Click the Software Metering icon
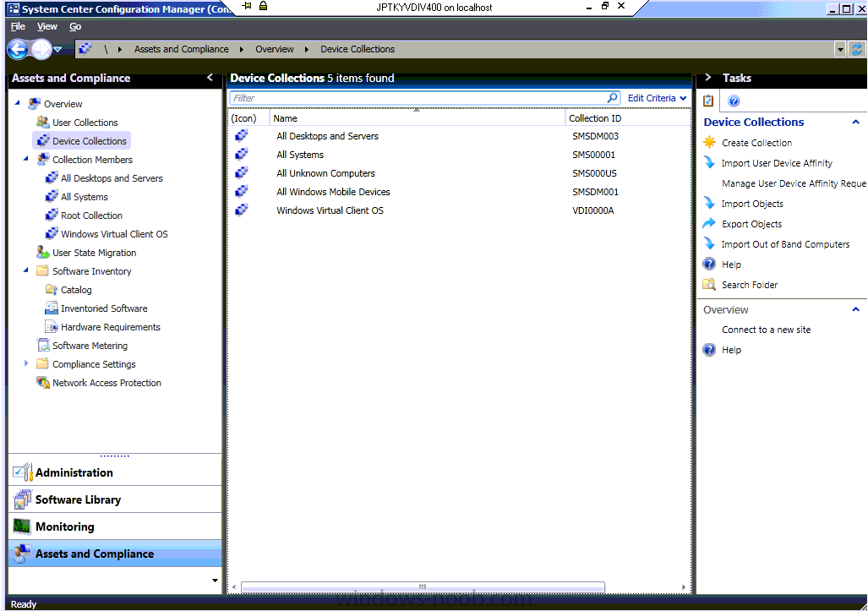Viewport: 868px width, 611px height. click(x=42, y=345)
